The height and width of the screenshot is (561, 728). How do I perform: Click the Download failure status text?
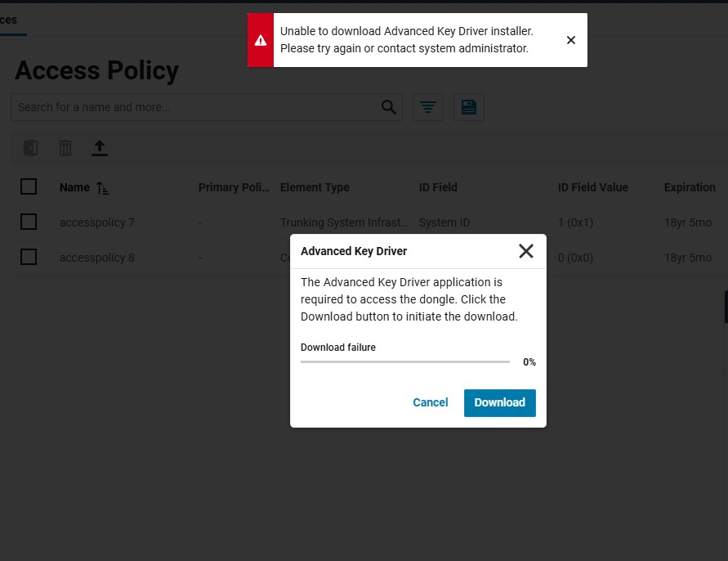coord(338,348)
